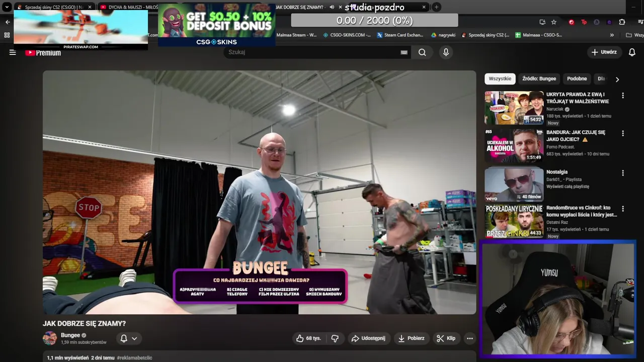
Task: Open the YouTube hamburger guide menu
Action: (x=13, y=52)
